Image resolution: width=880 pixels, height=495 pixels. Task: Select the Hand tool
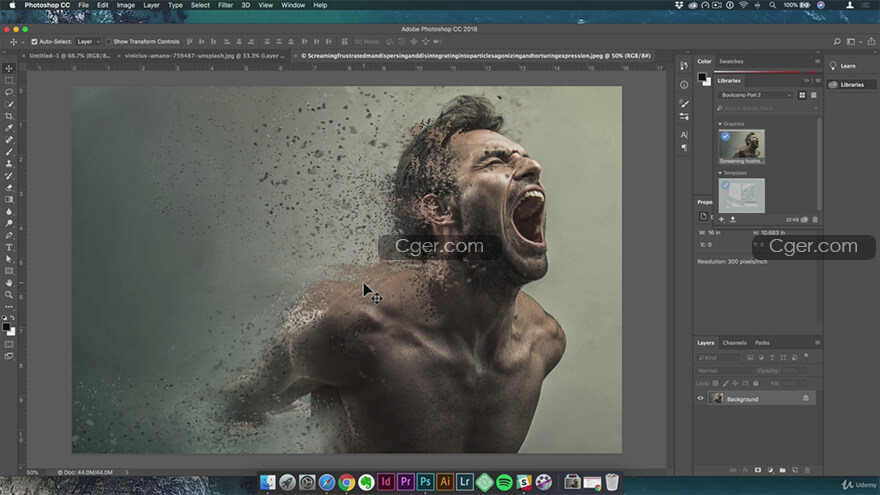[8, 283]
